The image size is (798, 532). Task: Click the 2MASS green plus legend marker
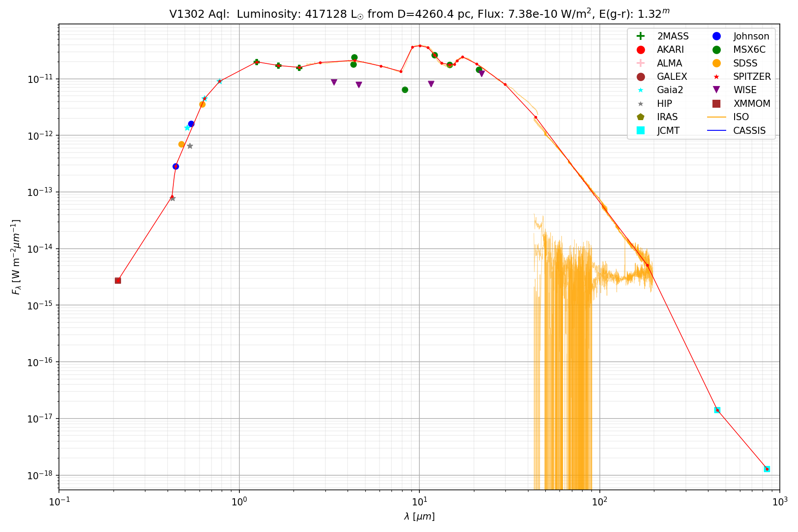click(640, 36)
